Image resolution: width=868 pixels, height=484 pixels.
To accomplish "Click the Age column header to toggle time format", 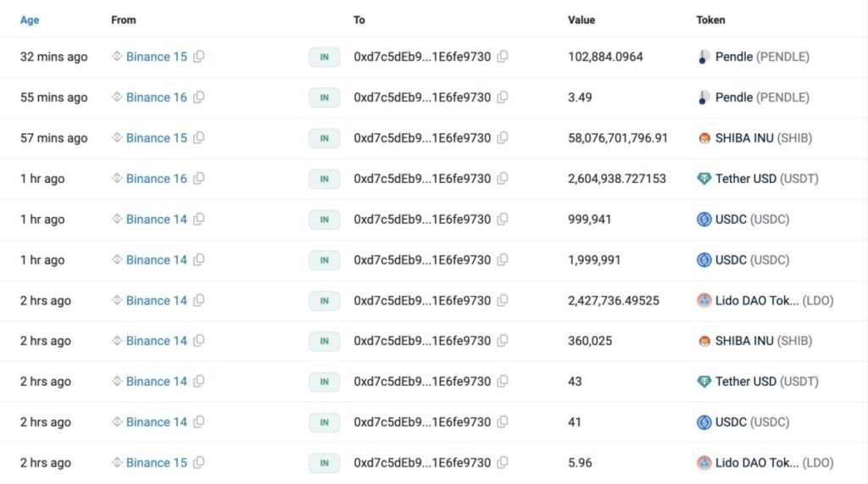I will 30,19.
